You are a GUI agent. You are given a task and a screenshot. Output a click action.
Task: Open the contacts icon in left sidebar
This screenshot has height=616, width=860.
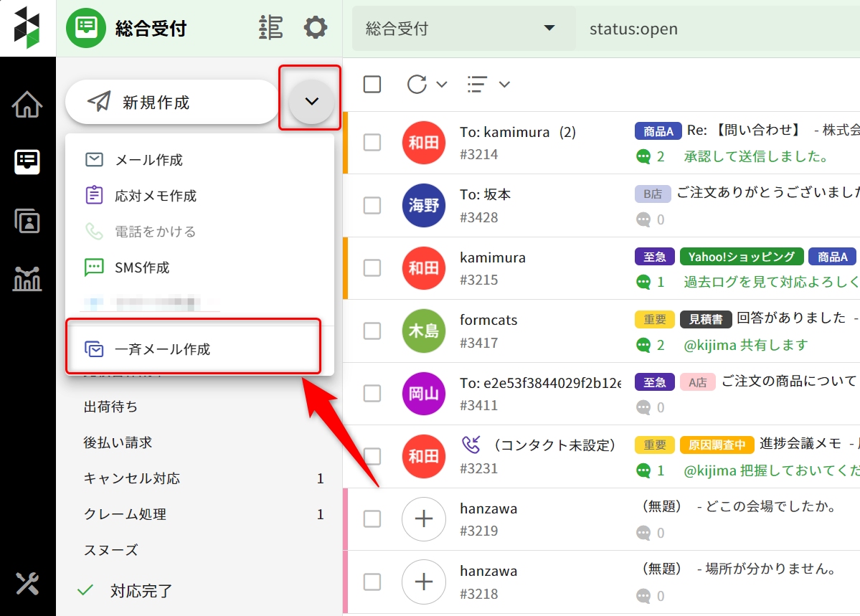(27, 220)
